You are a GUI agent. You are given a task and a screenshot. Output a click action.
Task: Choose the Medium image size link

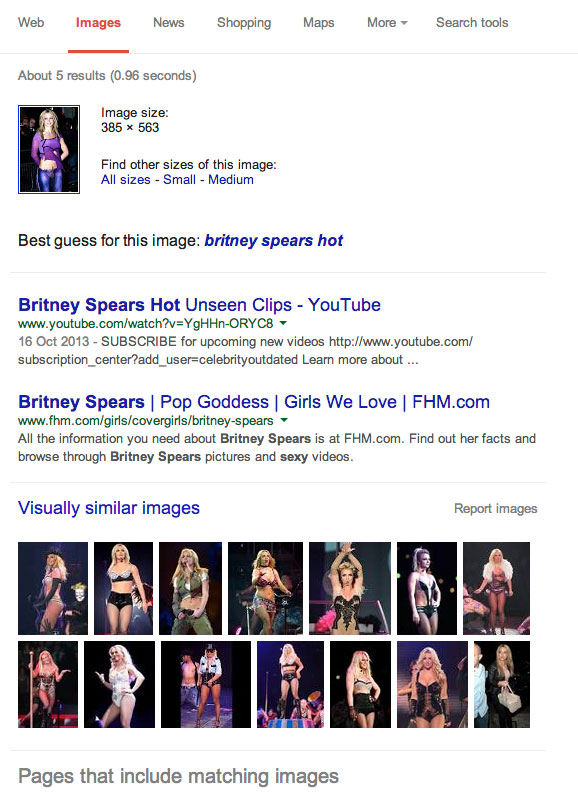[231, 180]
